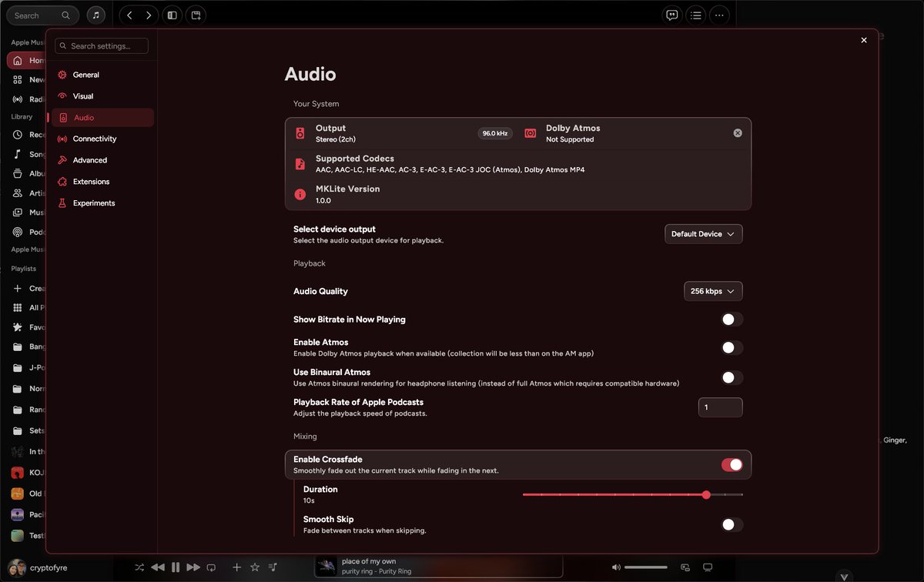Toggle the sidebar panel button
This screenshot has height=582, width=924.
point(172,15)
